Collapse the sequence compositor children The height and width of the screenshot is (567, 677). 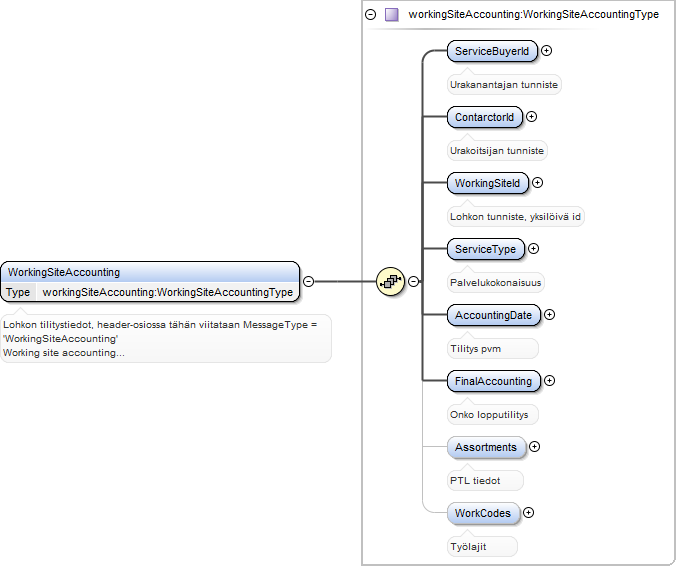(414, 282)
